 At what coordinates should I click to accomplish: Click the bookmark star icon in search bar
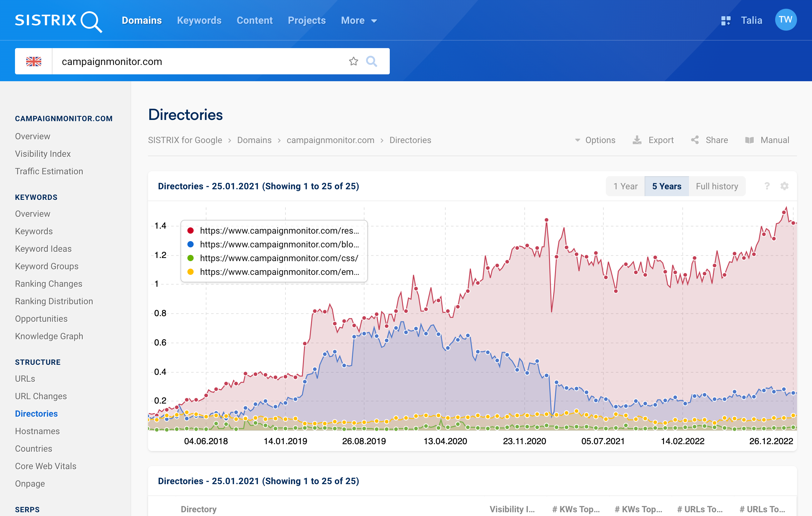point(354,60)
